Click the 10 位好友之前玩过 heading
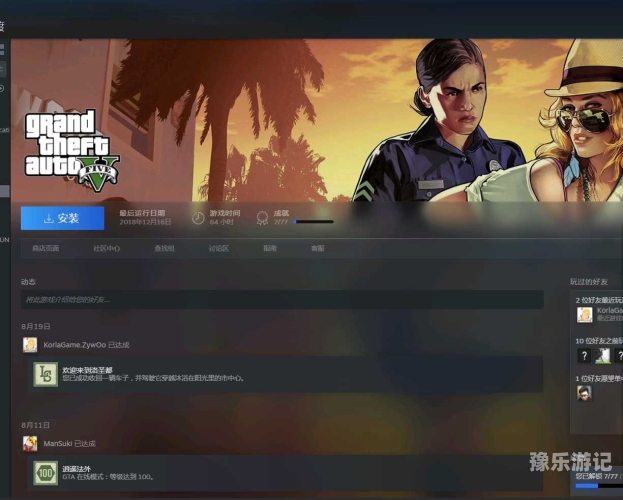 [x=599, y=341]
